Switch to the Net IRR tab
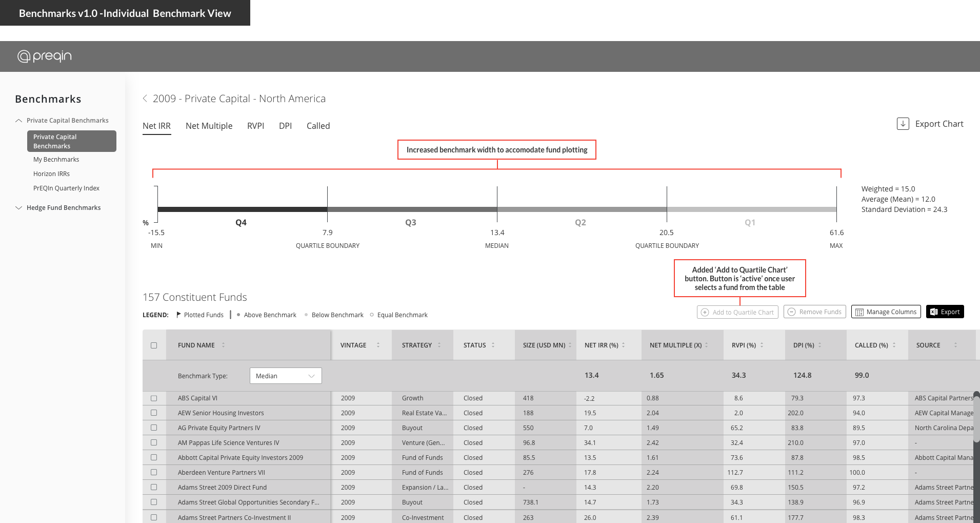 (156, 126)
